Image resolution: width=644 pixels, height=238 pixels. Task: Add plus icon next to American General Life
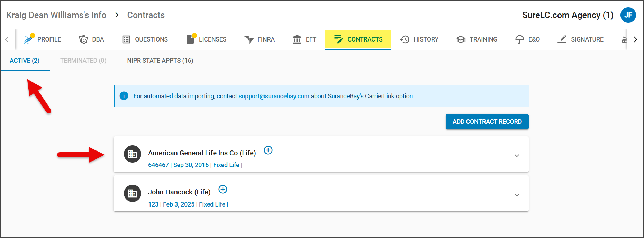coord(268,150)
